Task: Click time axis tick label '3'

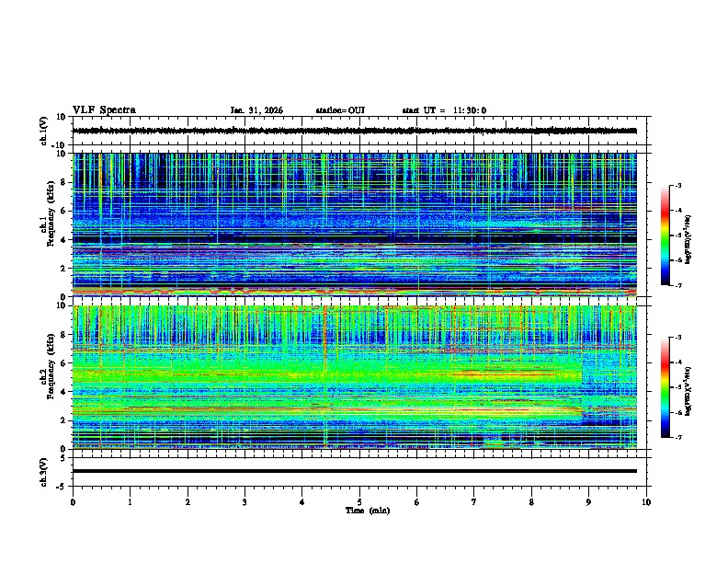Action: [245, 502]
